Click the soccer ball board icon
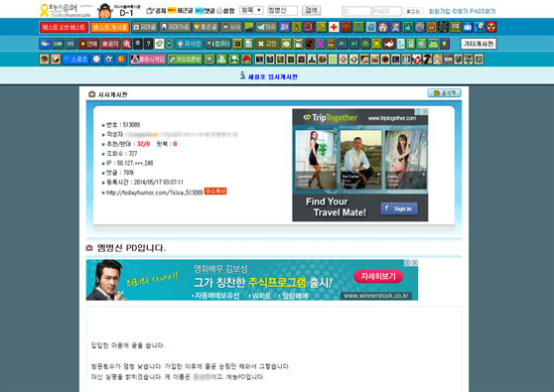This screenshot has height=392, width=554. [x=109, y=59]
